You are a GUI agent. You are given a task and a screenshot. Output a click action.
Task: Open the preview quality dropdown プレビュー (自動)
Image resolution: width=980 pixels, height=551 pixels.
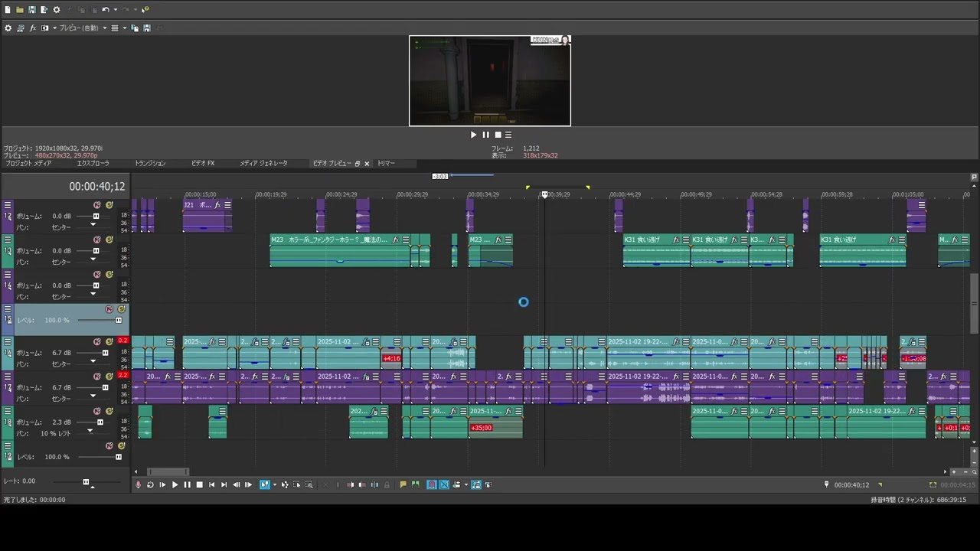81,28
